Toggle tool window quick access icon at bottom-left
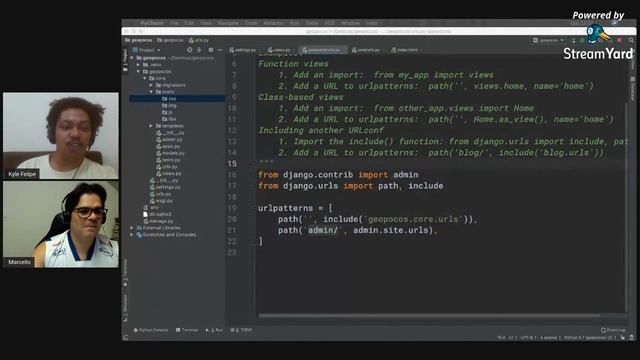This screenshot has height=360, width=640. (x=125, y=338)
